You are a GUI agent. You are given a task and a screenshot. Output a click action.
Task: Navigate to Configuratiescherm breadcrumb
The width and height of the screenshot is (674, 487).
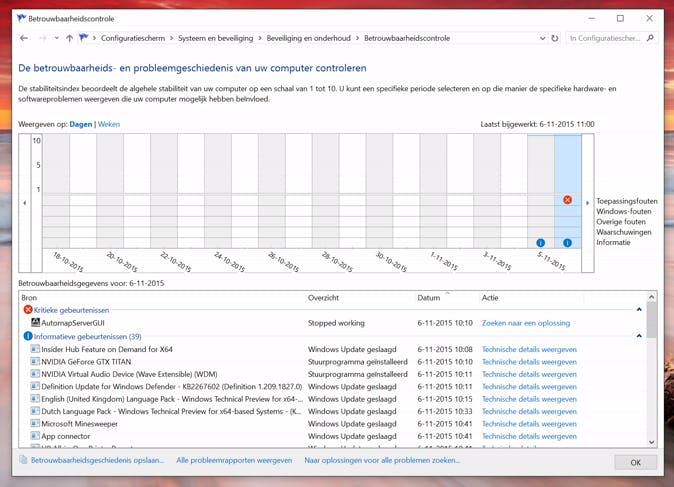coord(133,38)
